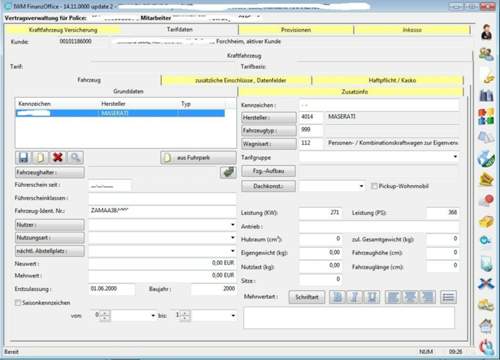The height and width of the screenshot is (360, 500).
Task: Click the crossed tools sidebar icon
Action: pyautogui.click(x=486, y=284)
